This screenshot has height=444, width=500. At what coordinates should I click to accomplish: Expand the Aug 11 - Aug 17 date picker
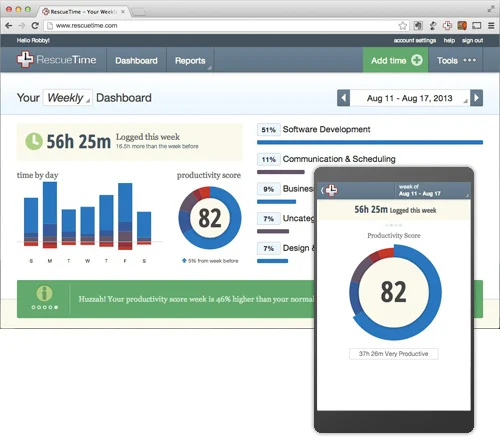(410, 98)
